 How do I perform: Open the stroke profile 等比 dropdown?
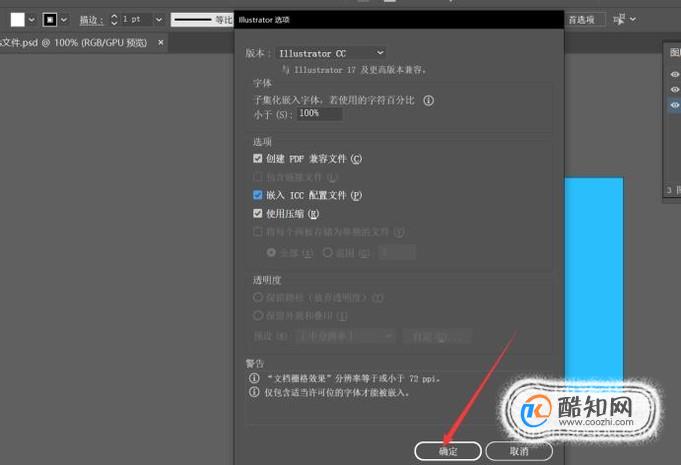click(202, 20)
